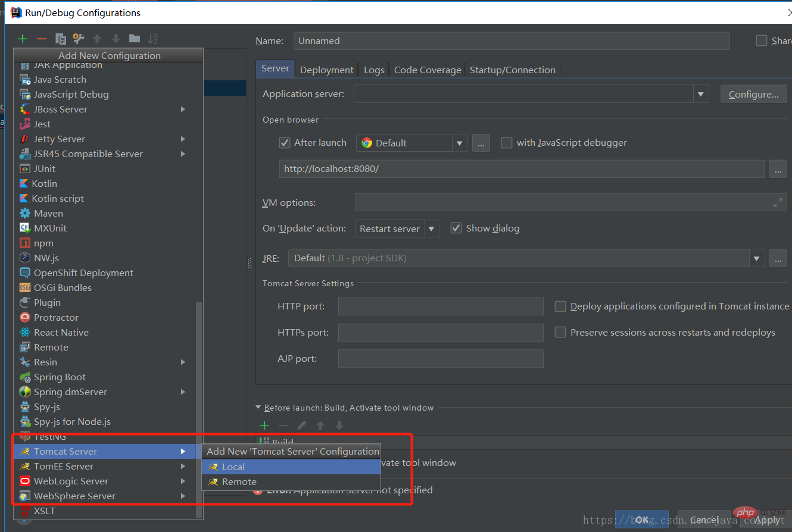792x532 pixels.
Task: Expand the Jetty Server submenu arrow
Action: click(183, 139)
